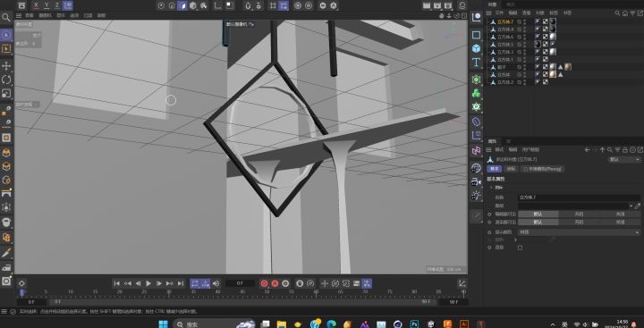644x328 pixels.
Task: Play the animation forward
Action: pos(148,283)
